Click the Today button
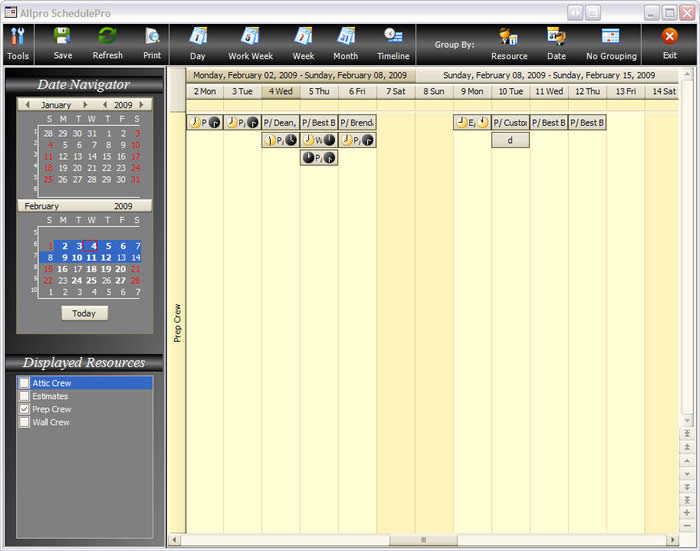The image size is (700, 551). [x=84, y=313]
